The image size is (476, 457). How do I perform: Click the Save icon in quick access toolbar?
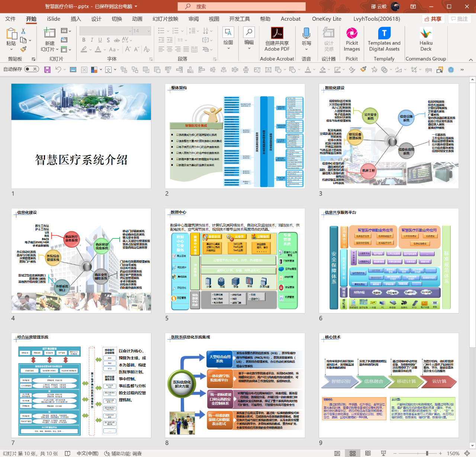47,70
